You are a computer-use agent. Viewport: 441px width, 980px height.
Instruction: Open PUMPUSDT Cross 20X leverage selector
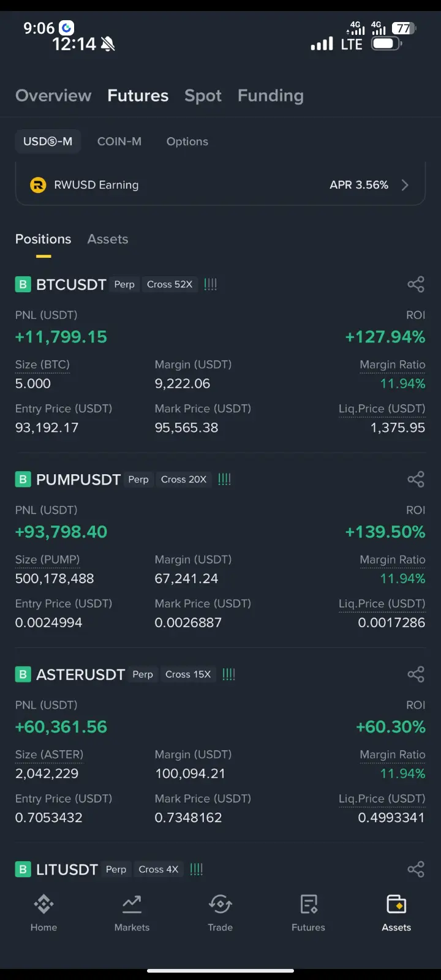184,479
